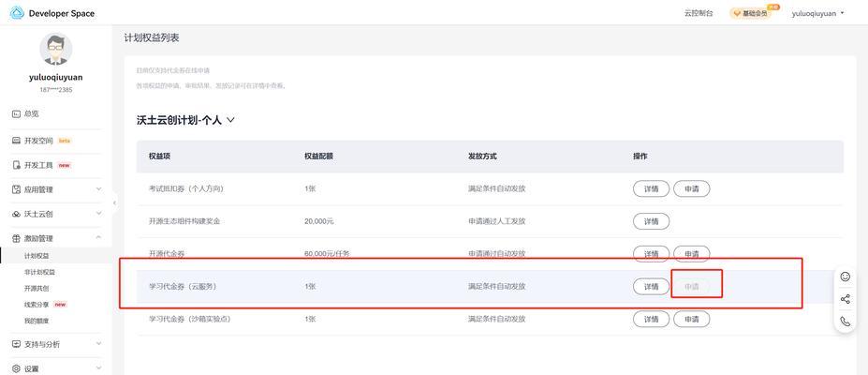The width and height of the screenshot is (868, 375).
Task: Select 我的额度 in the sidebar
Action: coord(37,321)
